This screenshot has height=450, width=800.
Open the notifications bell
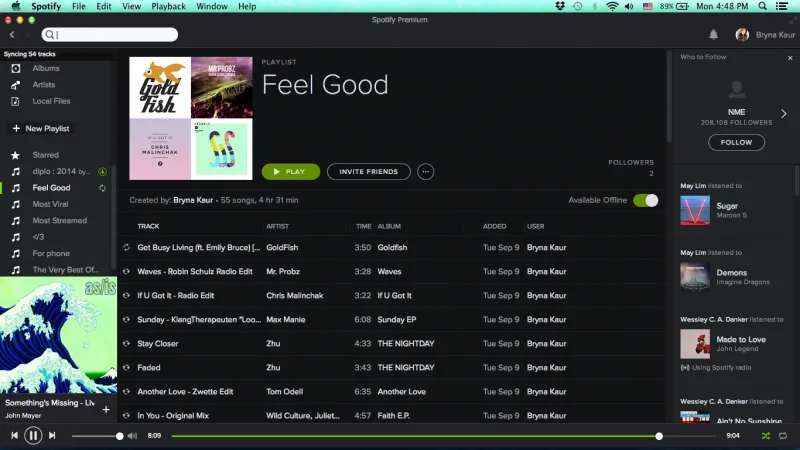click(x=714, y=34)
